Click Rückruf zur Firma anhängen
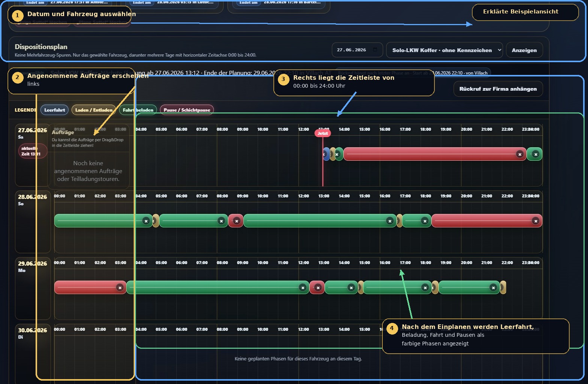This screenshot has height=384, width=588. click(x=498, y=89)
